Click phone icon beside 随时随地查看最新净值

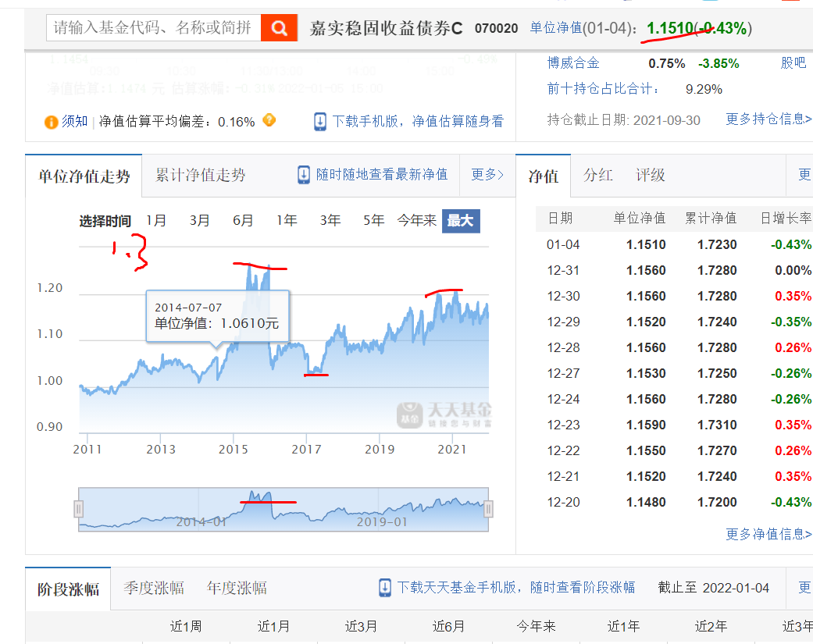[304, 175]
